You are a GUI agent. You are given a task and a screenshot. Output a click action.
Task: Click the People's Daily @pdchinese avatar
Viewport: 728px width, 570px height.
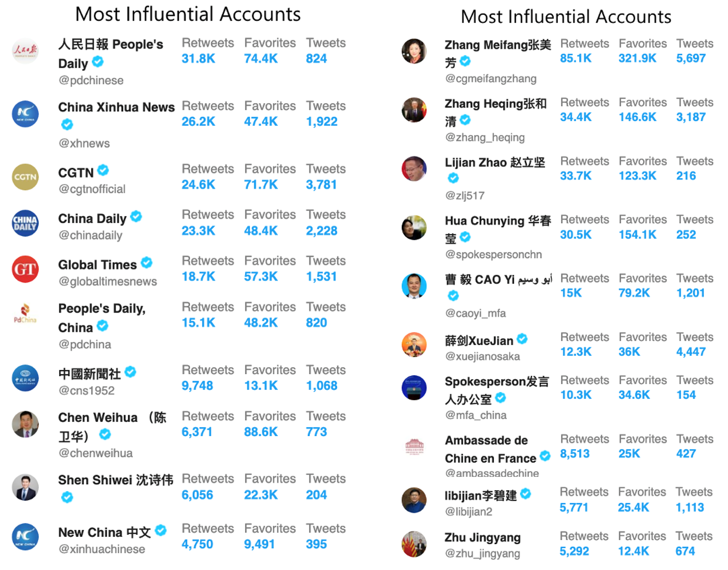[x=25, y=51]
